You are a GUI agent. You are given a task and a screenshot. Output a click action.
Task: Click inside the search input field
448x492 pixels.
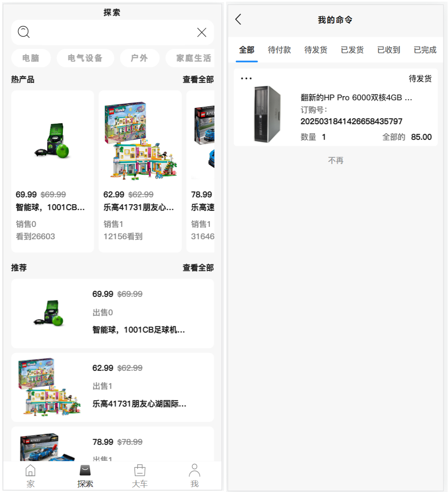(111, 32)
